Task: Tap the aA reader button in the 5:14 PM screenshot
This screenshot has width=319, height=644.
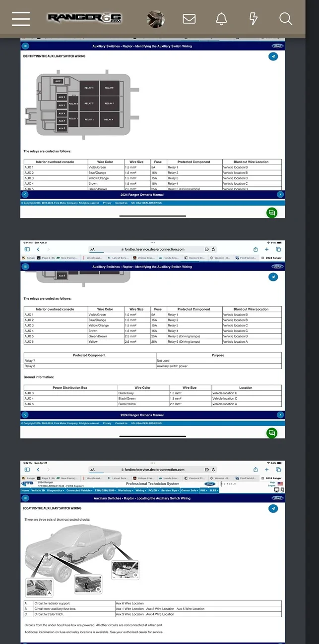Action: [x=92, y=249]
